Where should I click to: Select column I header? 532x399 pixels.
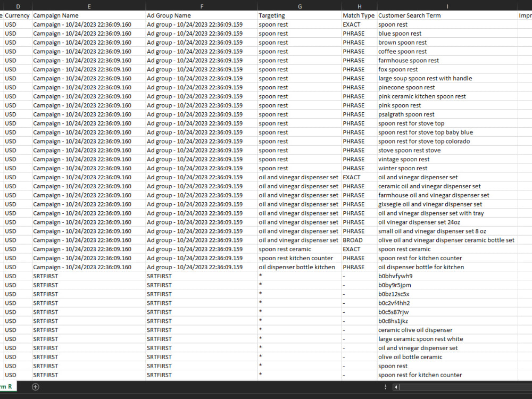click(x=447, y=6)
